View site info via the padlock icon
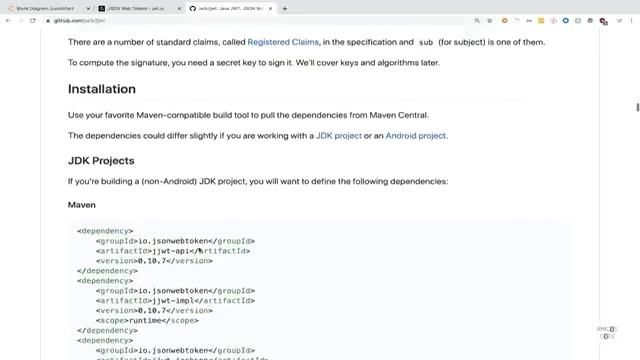 (x=48, y=20)
